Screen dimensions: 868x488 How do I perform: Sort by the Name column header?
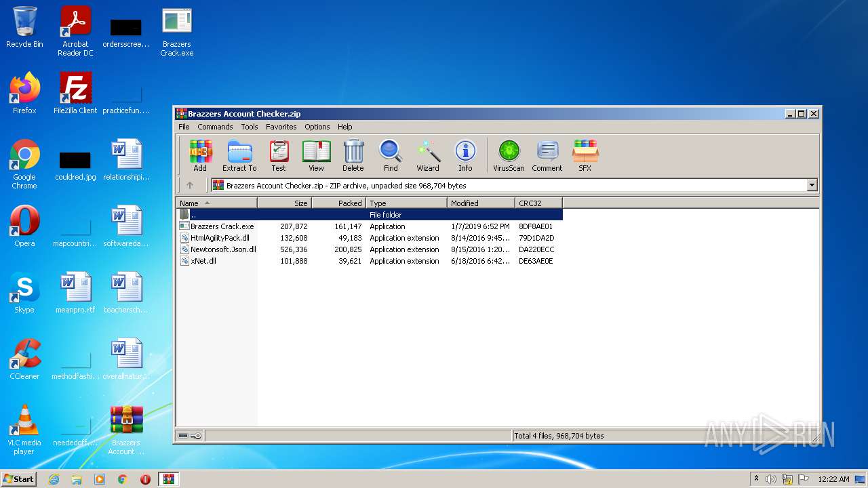click(x=217, y=203)
